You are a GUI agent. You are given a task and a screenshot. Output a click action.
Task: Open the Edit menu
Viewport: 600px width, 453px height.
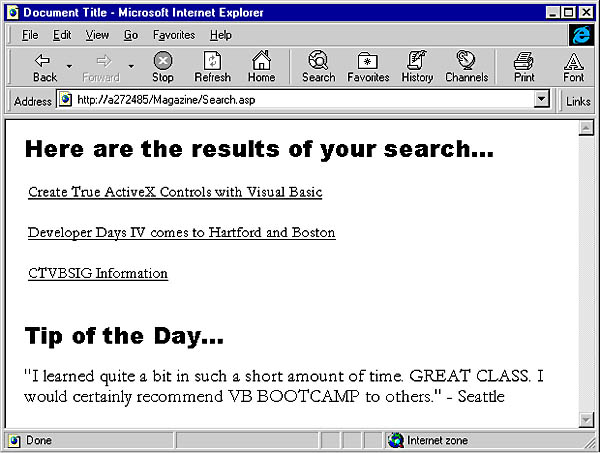tap(62, 35)
